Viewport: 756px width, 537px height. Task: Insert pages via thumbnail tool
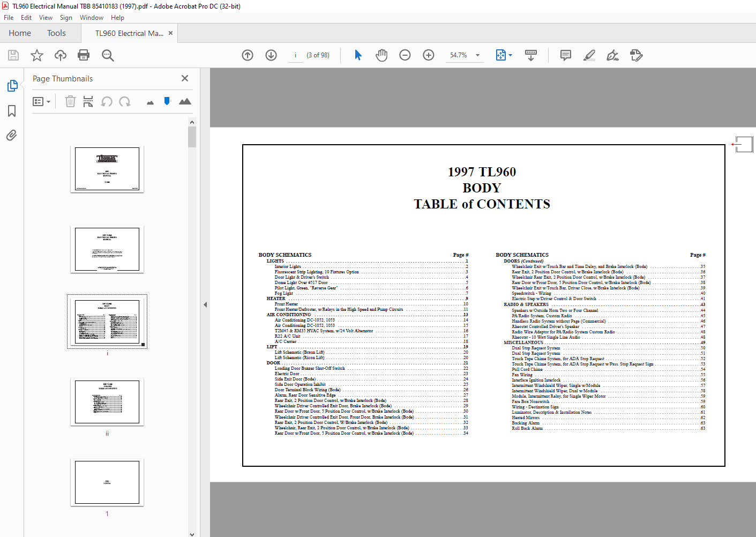(88, 101)
